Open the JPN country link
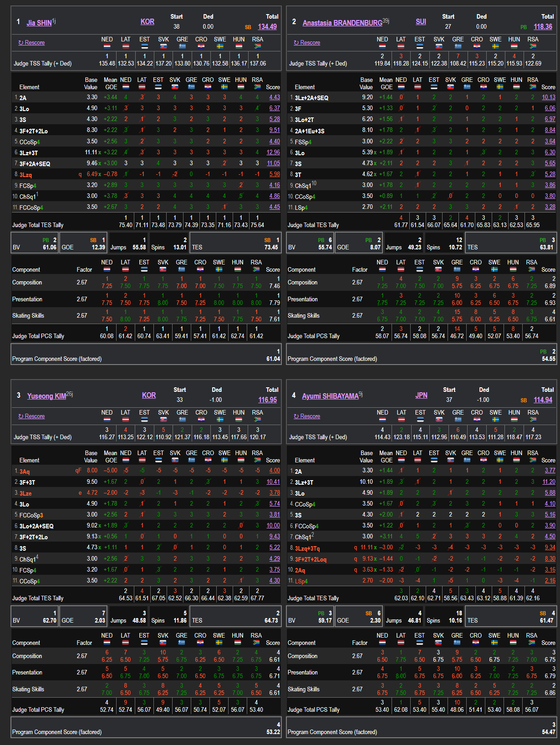560x745 pixels. click(421, 395)
